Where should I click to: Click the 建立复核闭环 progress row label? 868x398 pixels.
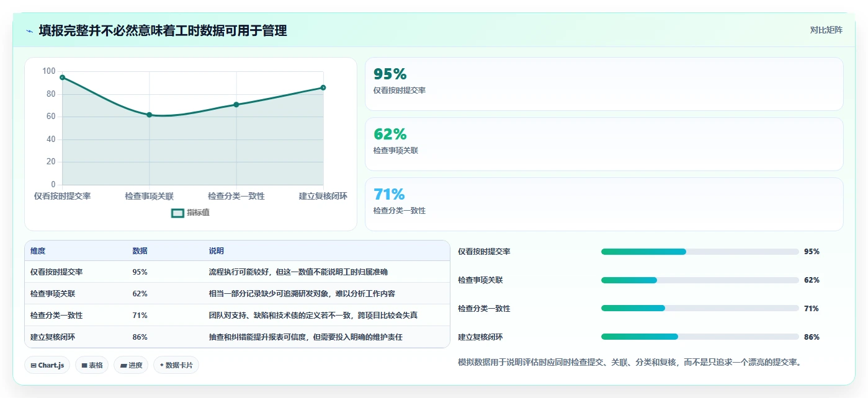(x=480, y=337)
